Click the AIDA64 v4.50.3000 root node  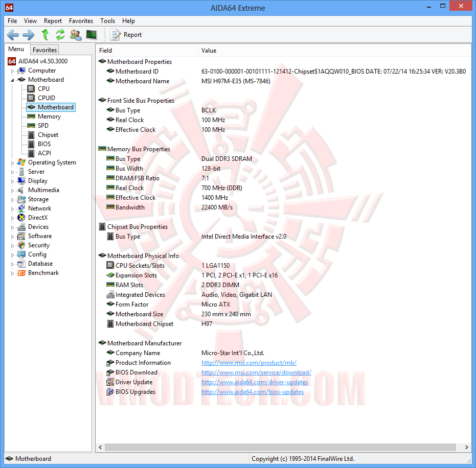pos(43,61)
